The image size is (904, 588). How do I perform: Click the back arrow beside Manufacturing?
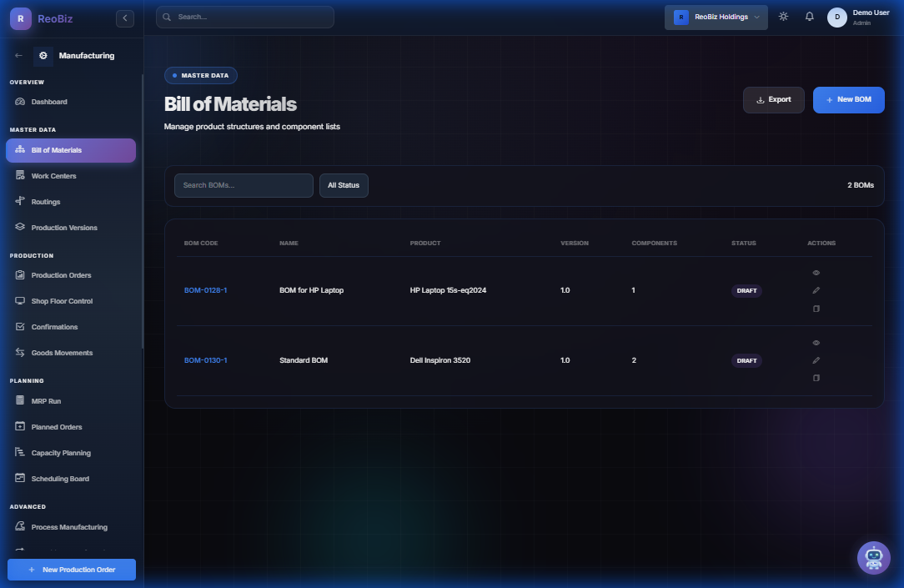19,56
